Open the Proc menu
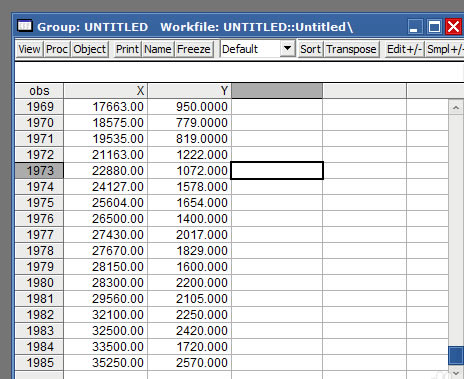464x379 pixels. pyautogui.click(x=57, y=49)
